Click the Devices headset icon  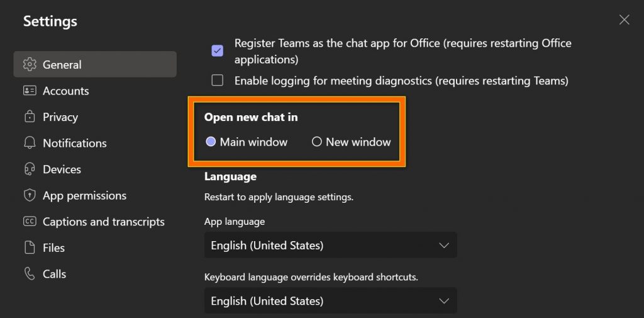[30, 169]
